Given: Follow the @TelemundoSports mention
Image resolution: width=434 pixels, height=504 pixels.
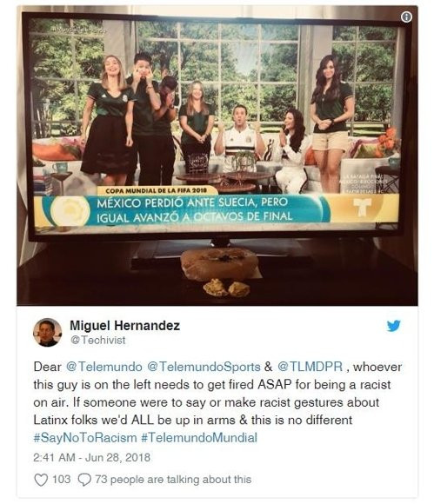Looking at the screenshot, I should click(x=204, y=367).
